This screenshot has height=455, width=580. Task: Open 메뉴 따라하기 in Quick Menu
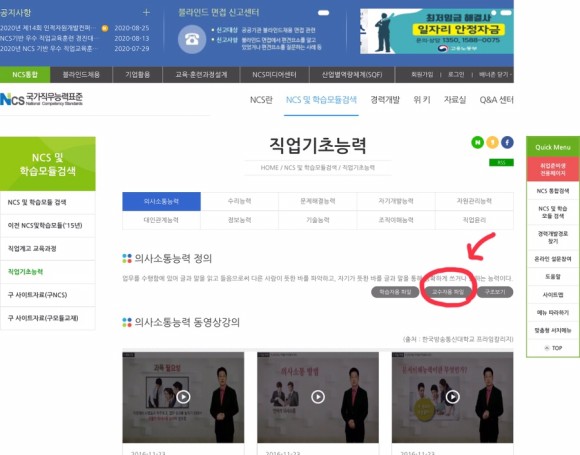553,313
